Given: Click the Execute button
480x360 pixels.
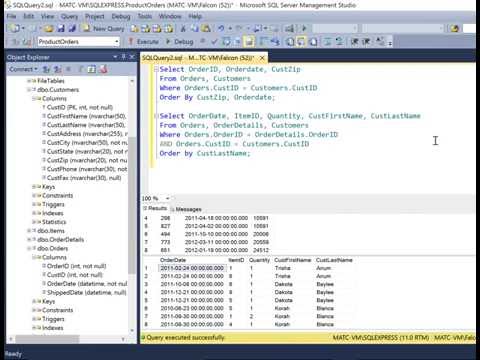Looking at the screenshot, I should [x=144, y=42].
